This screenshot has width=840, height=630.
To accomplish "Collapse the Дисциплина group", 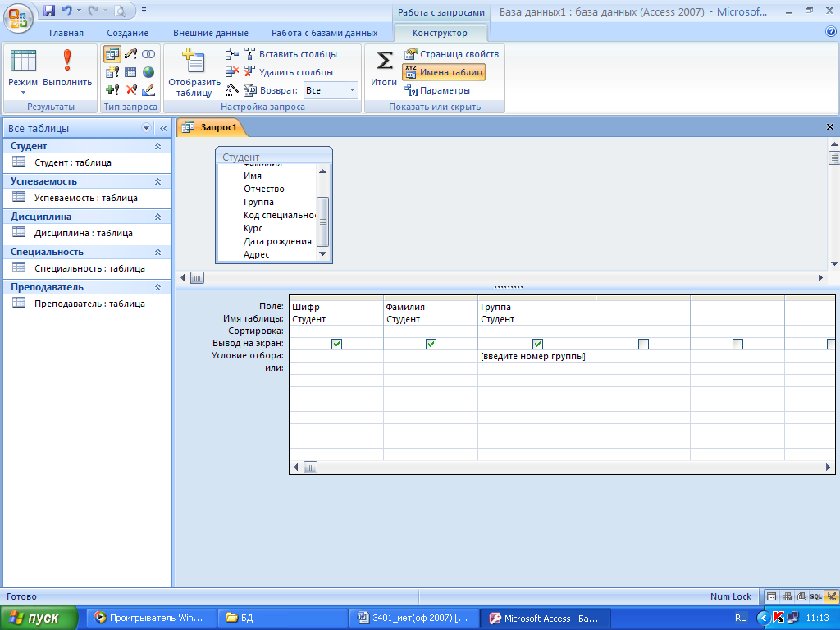I will click(158, 217).
